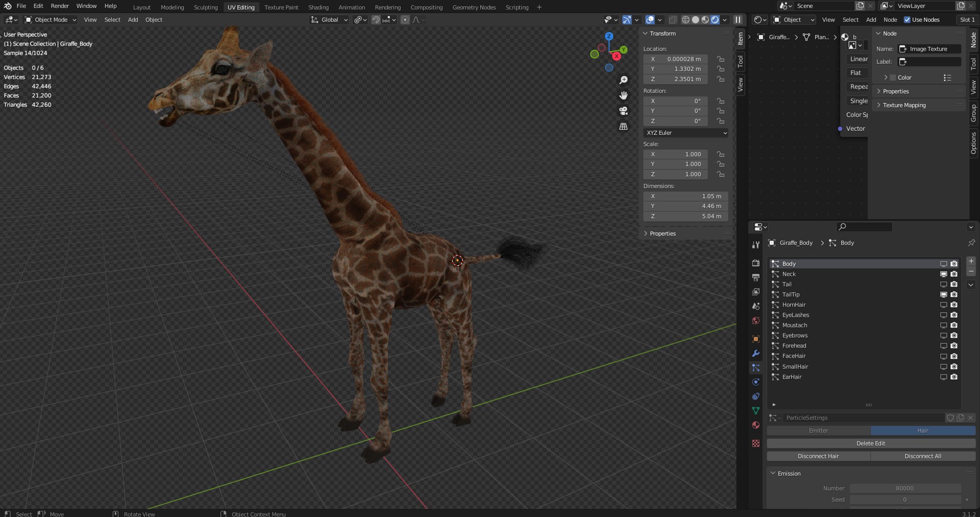Toggle the camera view gizmo

point(623,111)
